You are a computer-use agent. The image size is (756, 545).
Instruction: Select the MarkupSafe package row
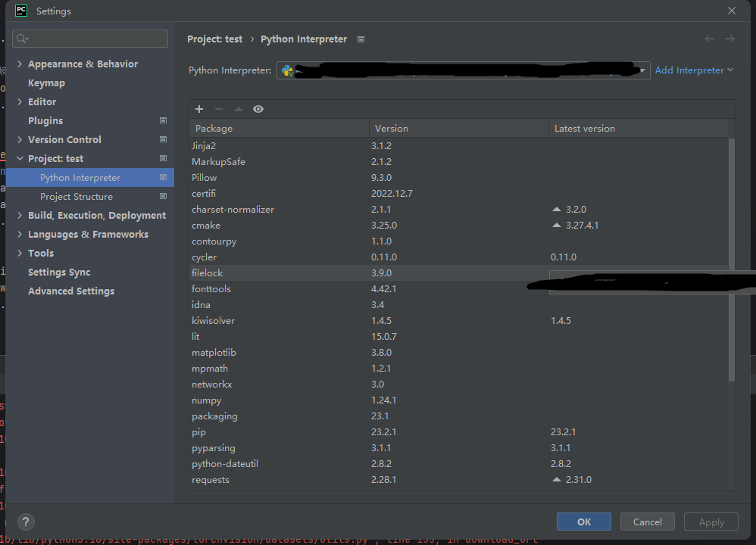[x=458, y=161]
